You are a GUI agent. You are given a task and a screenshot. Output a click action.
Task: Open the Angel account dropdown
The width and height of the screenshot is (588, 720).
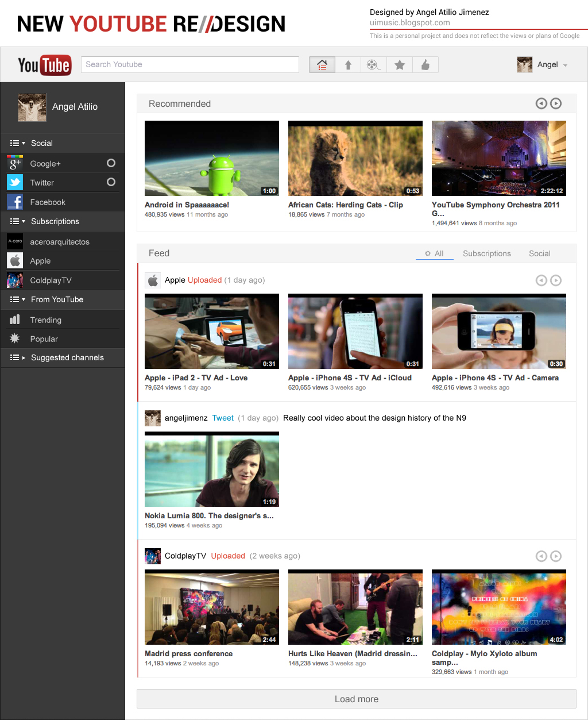coord(565,66)
